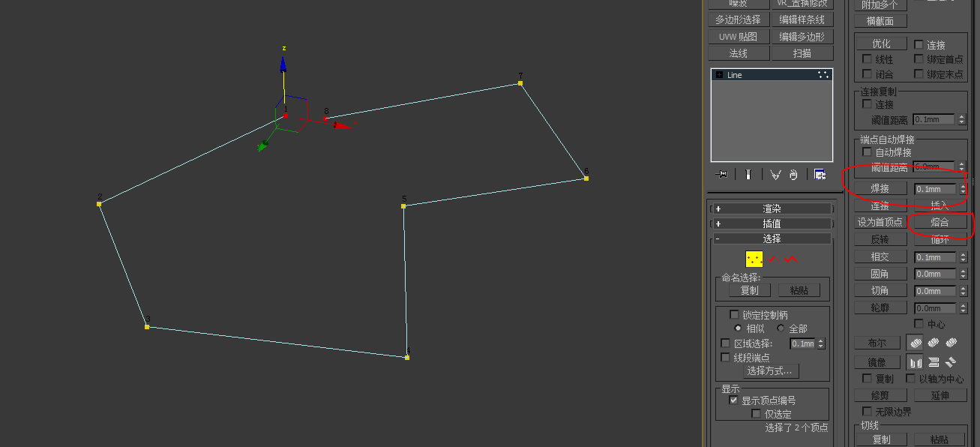Adjust 连接复制 阈值距离 spinner arrows

coord(963,119)
